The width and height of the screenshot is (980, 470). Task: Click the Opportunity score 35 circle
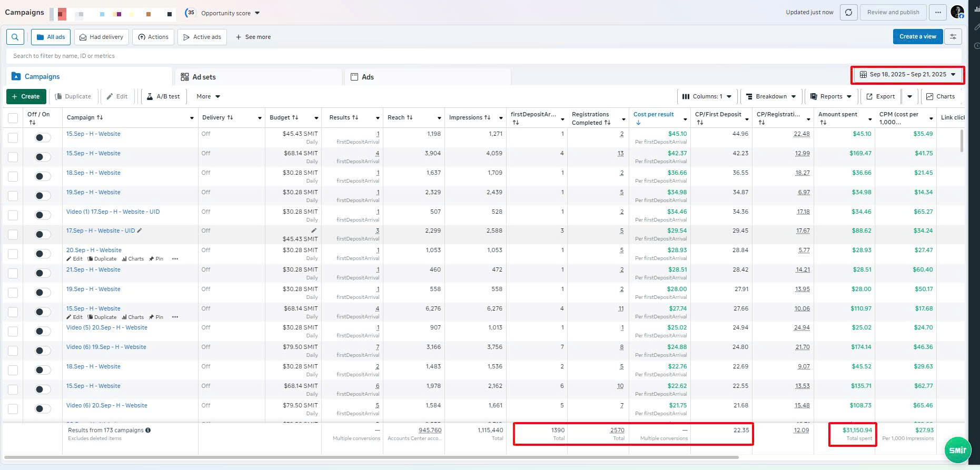[191, 13]
